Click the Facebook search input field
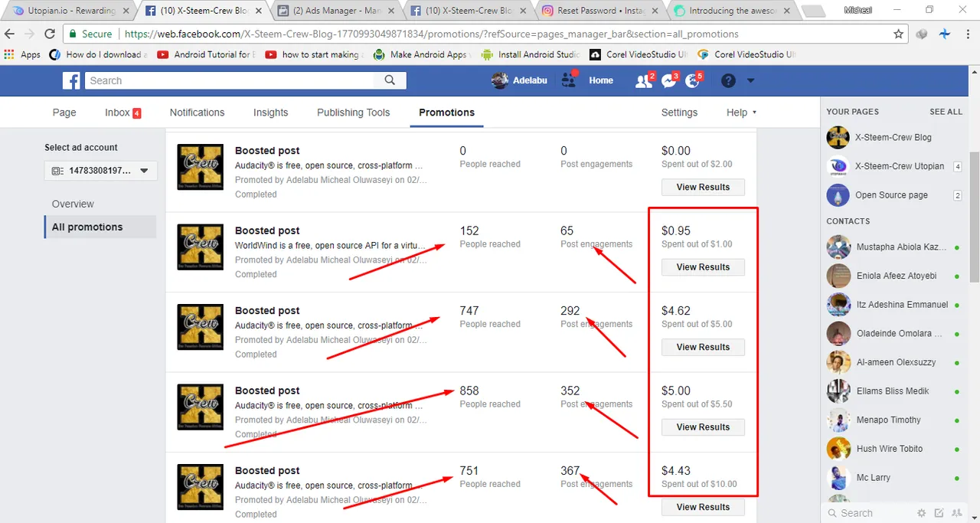980x523 pixels. point(230,80)
